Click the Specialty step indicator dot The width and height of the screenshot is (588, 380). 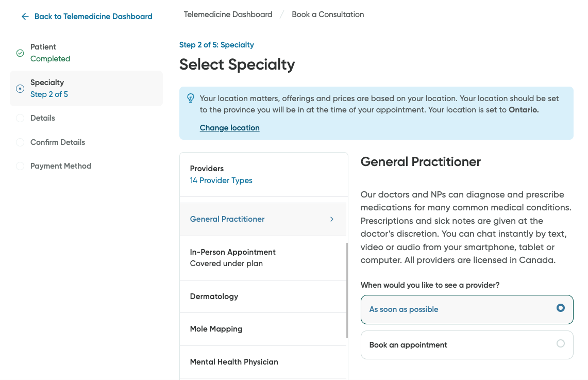coord(20,88)
